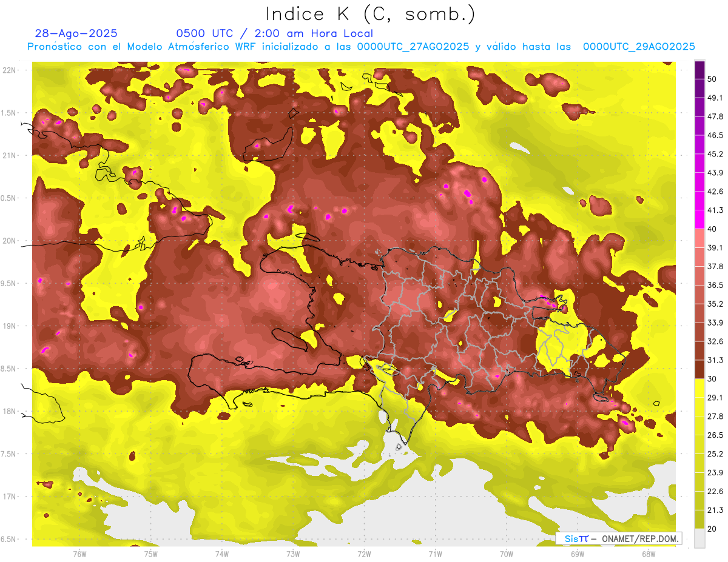
Task: Click the colorbar value '26.5'
Action: click(x=715, y=435)
